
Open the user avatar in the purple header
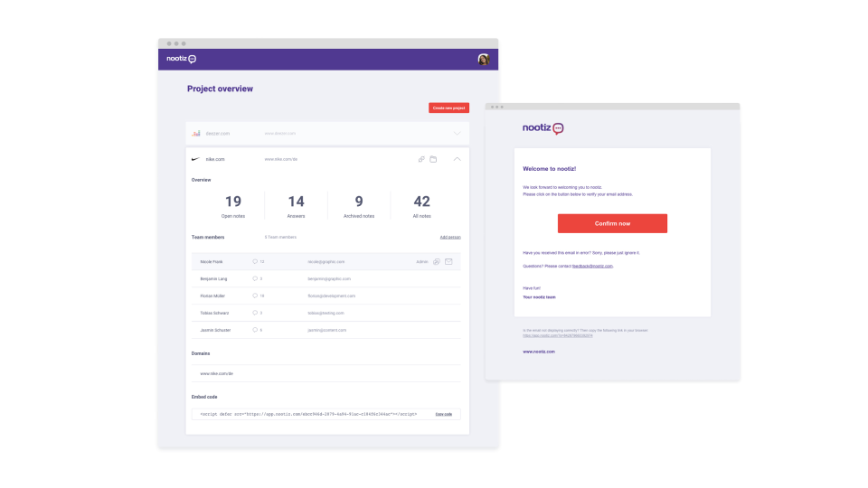483,60
